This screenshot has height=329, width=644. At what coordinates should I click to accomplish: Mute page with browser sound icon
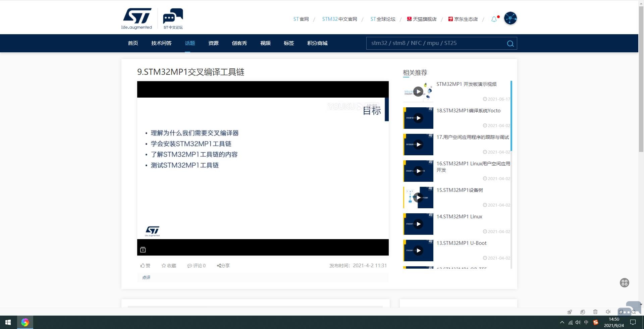coord(608,312)
